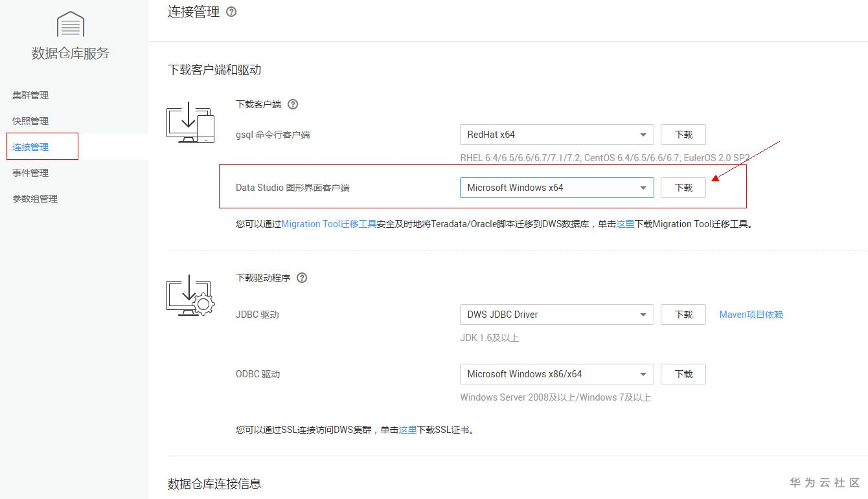Click 这里 link to download SSL certificate
Screen dimensions: 868x499
407,430
